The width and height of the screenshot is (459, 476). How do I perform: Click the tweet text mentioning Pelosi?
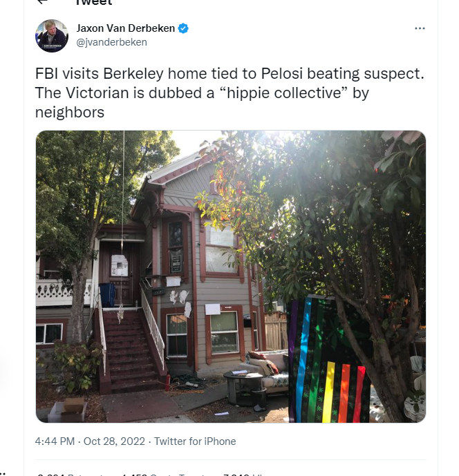coord(230,93)
